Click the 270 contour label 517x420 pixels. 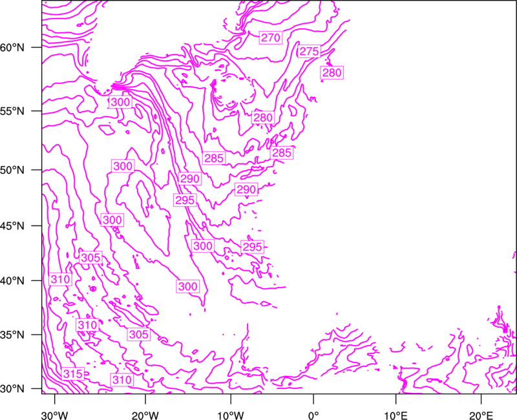coord(270,37)
